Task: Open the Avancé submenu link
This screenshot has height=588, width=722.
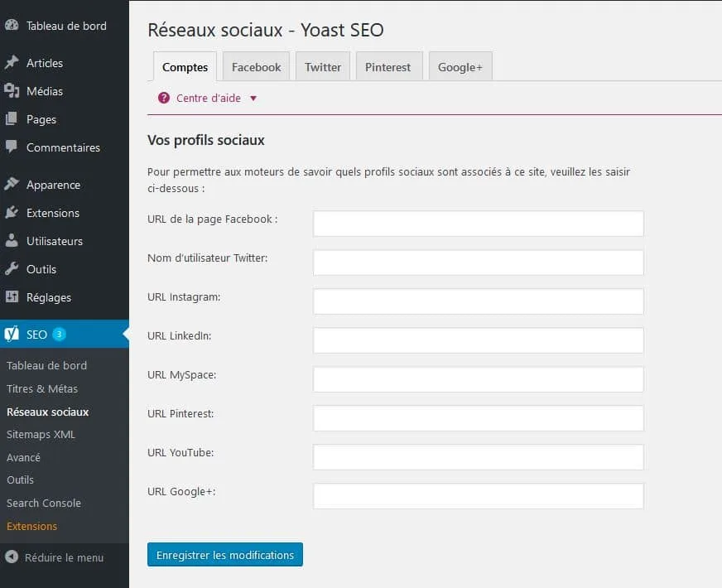Action: pos(23,457)
